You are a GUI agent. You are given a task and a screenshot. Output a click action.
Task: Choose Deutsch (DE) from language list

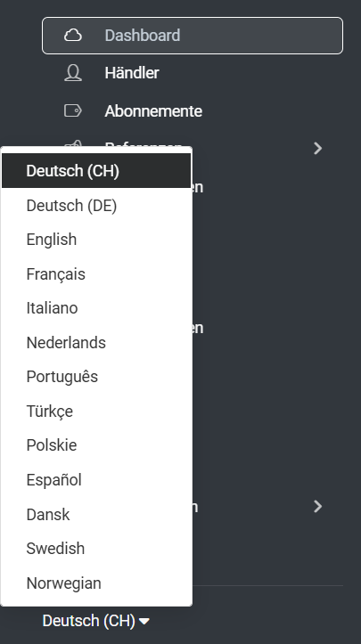pos(96,206)
